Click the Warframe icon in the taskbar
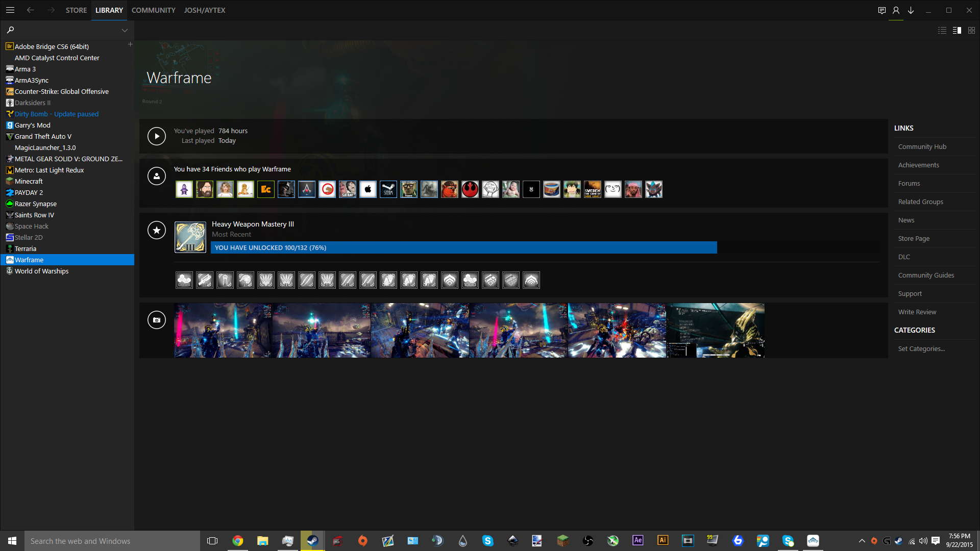 coord(813,541)
